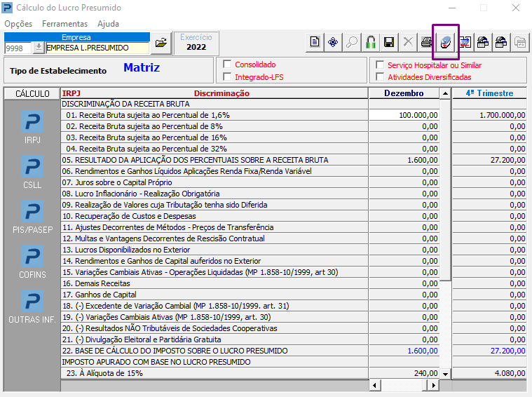Click the application P icon in title bar
The image size is (532, 397).
[x=7, y=8]
